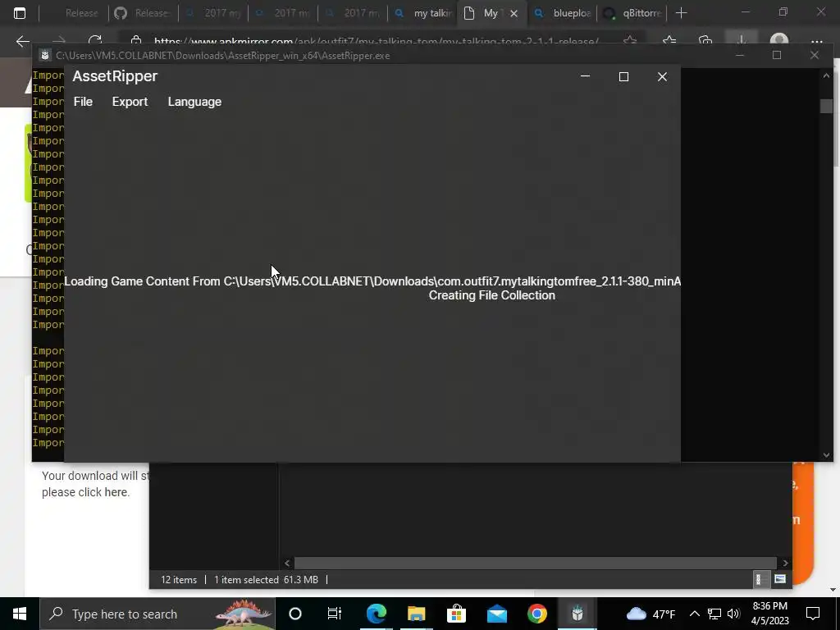This screenshot has height=630, width=840.
Task: Switch File Explorer to large icons view
Action: click(780, 579)
